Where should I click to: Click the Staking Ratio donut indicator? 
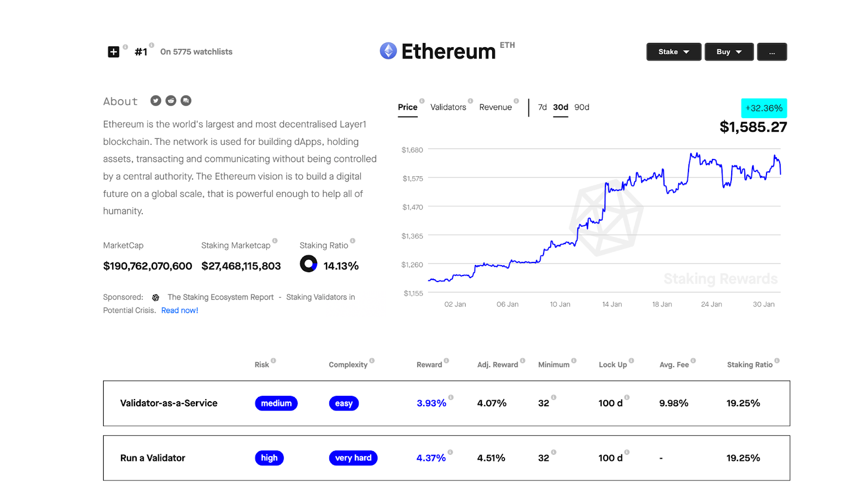coord(309,264)
